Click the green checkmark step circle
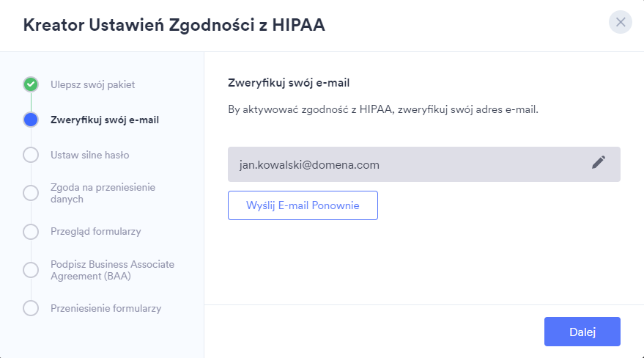 [x=31, y=84]
